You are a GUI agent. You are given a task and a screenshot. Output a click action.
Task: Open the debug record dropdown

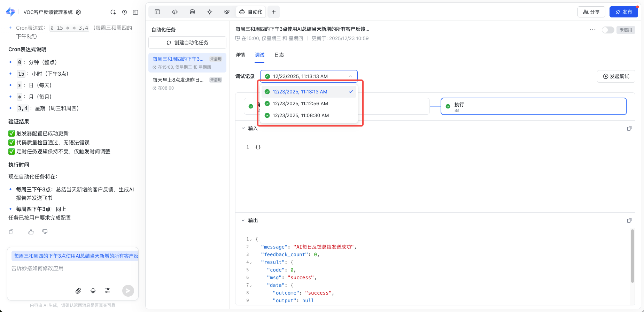coord(309,76)
